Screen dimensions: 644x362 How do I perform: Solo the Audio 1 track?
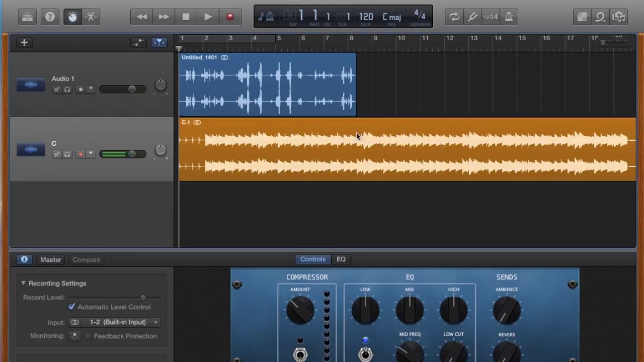pyautogui.click(x=67, y=89)
